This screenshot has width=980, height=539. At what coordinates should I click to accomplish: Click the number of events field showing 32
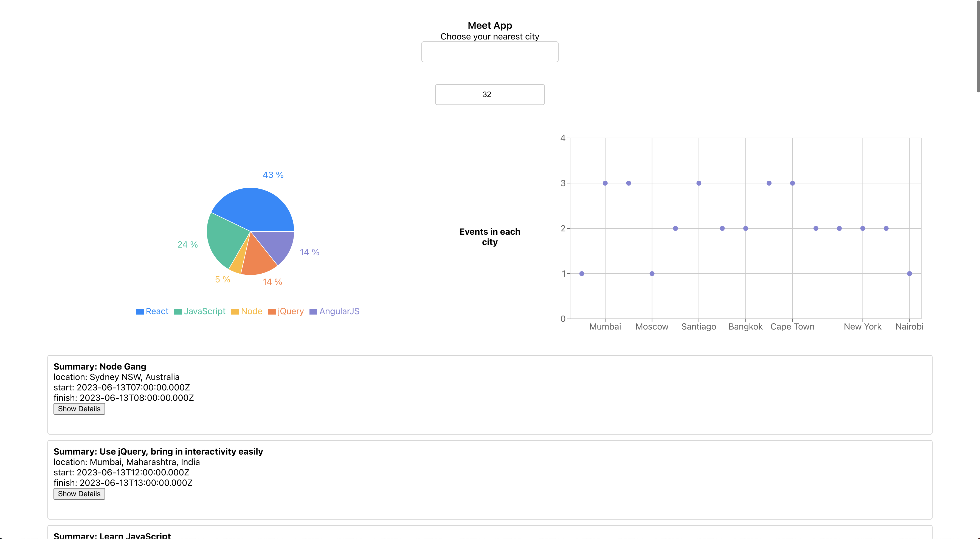coord(490,94)
